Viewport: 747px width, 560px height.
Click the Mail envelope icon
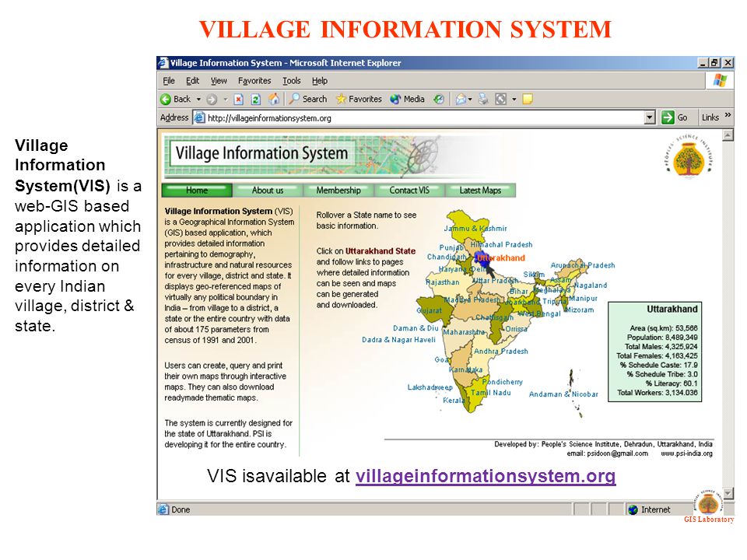click(x=460, y=99)
